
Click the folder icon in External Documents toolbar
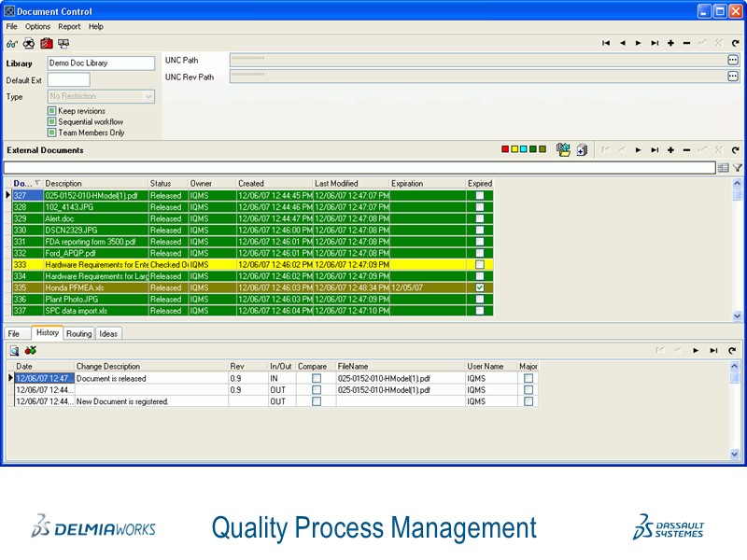pos(562,149)
